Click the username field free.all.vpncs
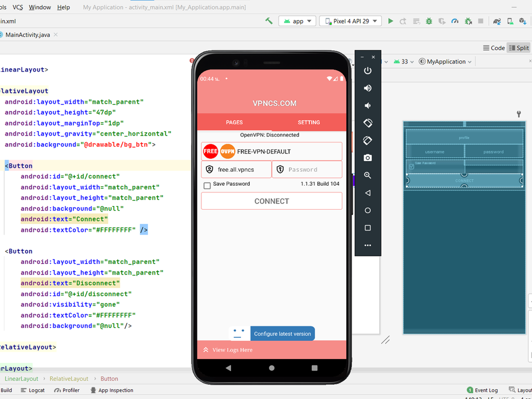This screenshot has width=532, height=399. [x=236, y=170]
